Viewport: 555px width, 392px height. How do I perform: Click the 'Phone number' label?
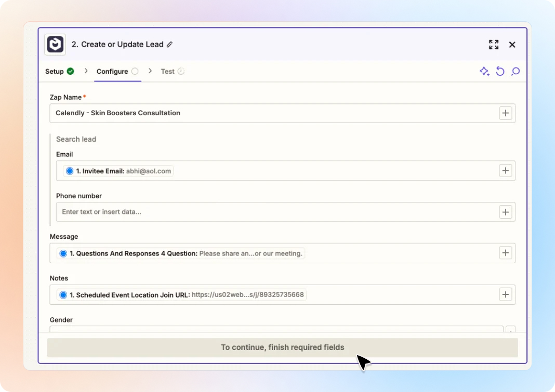(78, 196)
